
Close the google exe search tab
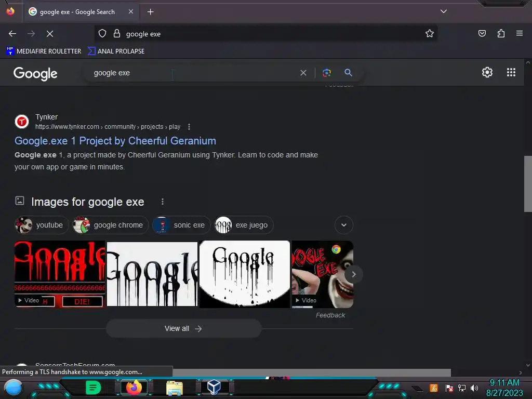[131, 11]
